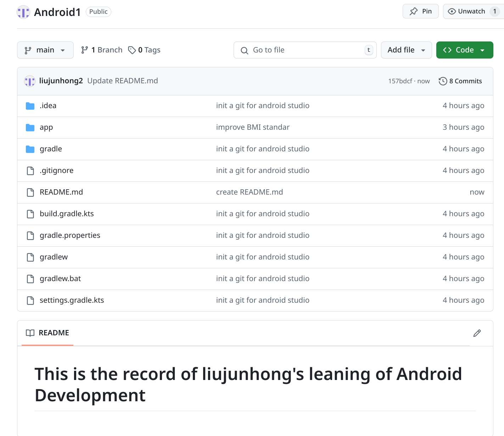Pin the Android1 repository
Screen dimensions: 504x436
click(420, 11)
